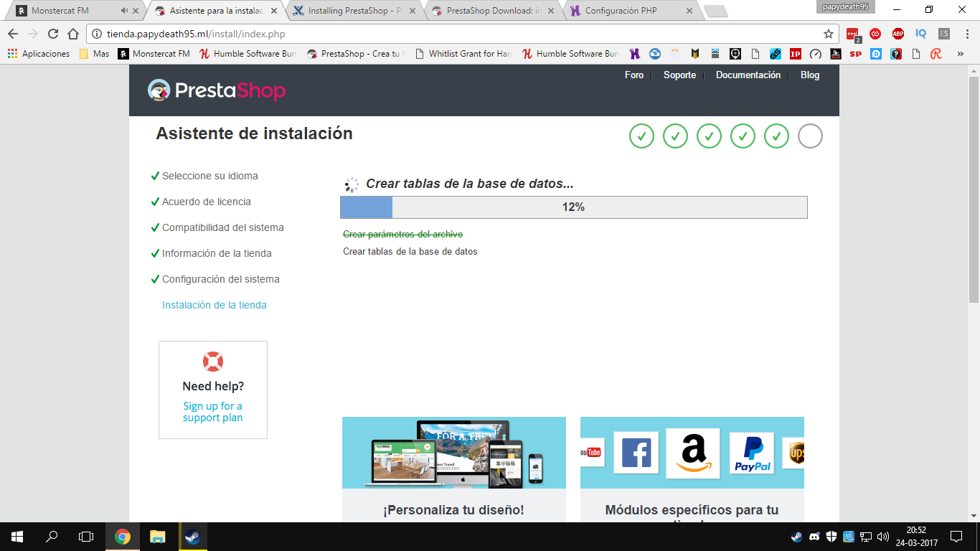Screen dimensions: 980x551
Task: Click the grey ES extension icon
Action: (x=944, y=34)
